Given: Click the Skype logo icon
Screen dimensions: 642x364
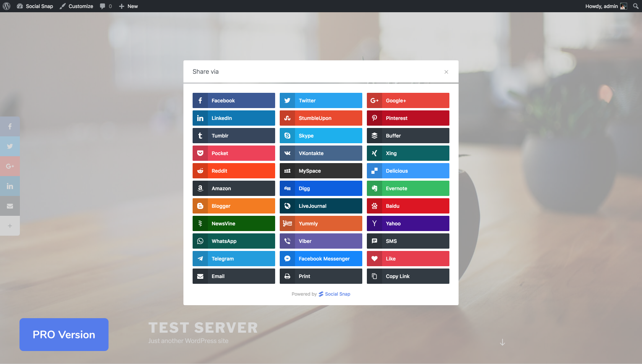Looking at the screenshot, I should pos(287,136).
